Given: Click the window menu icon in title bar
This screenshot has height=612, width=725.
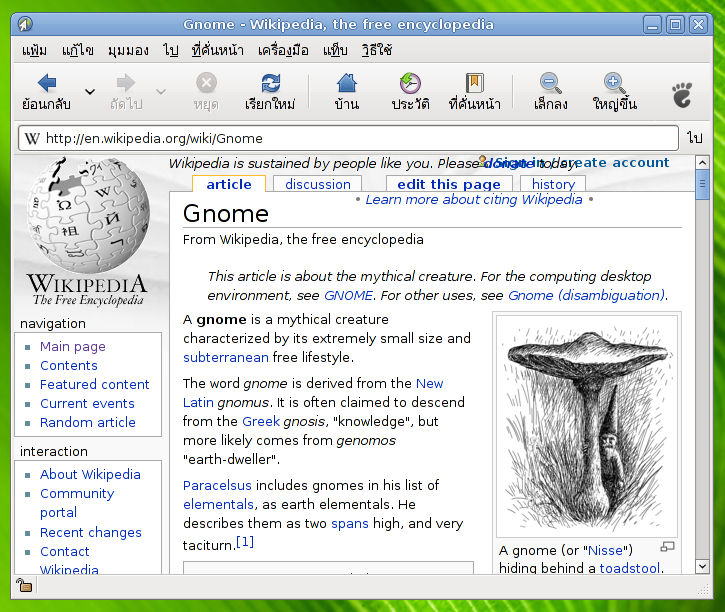Looking at the screenshot, I should [25, 24].
